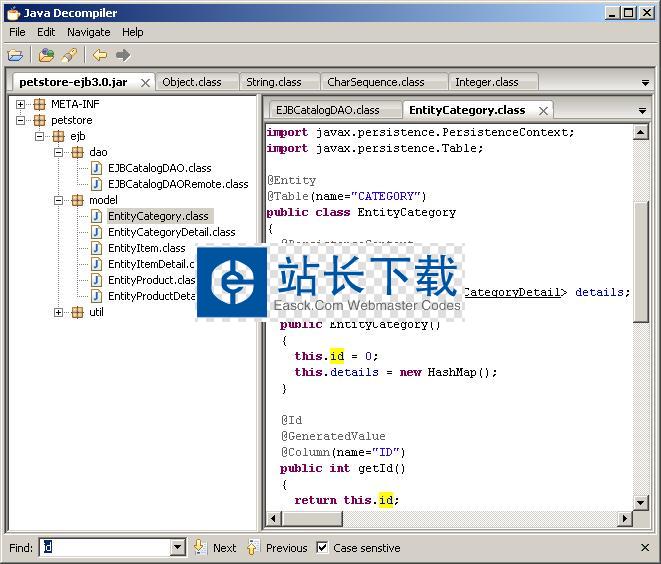Click the code pane vertical scrollbar
Image resolution: width=661 pixels, height=564 pixels.
(642, 260)
